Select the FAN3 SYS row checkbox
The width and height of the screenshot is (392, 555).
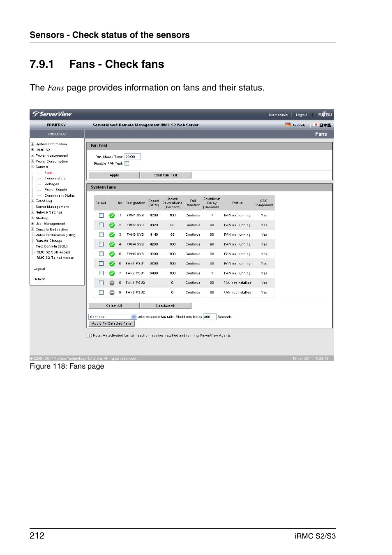[101, 235]
